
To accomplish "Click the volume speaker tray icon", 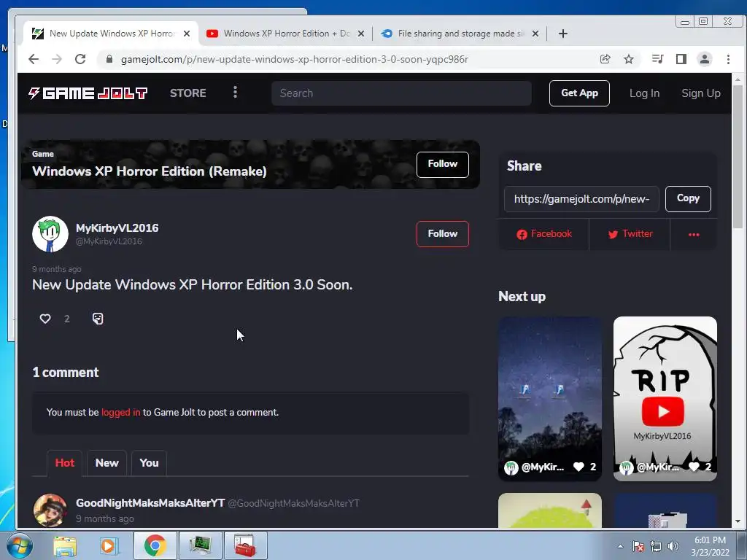I will [673, 546].
